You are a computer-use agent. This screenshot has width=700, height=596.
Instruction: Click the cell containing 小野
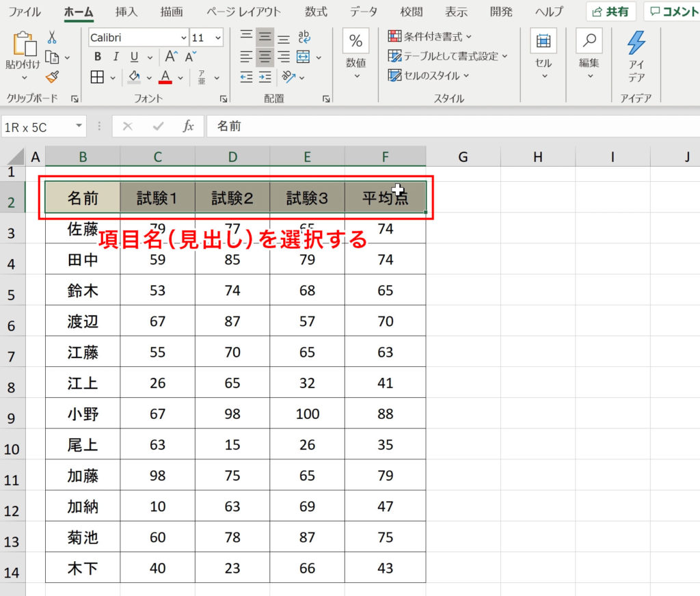[x=83, y=414]
